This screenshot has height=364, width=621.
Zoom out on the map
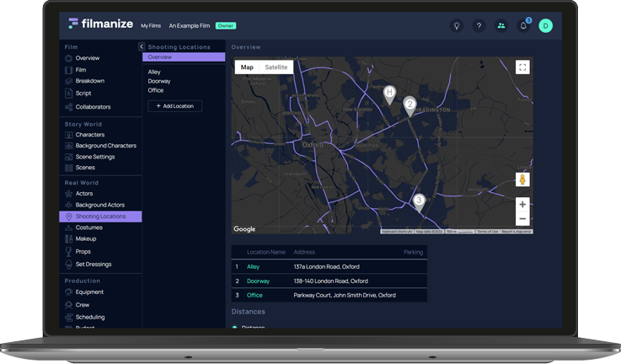522,218
